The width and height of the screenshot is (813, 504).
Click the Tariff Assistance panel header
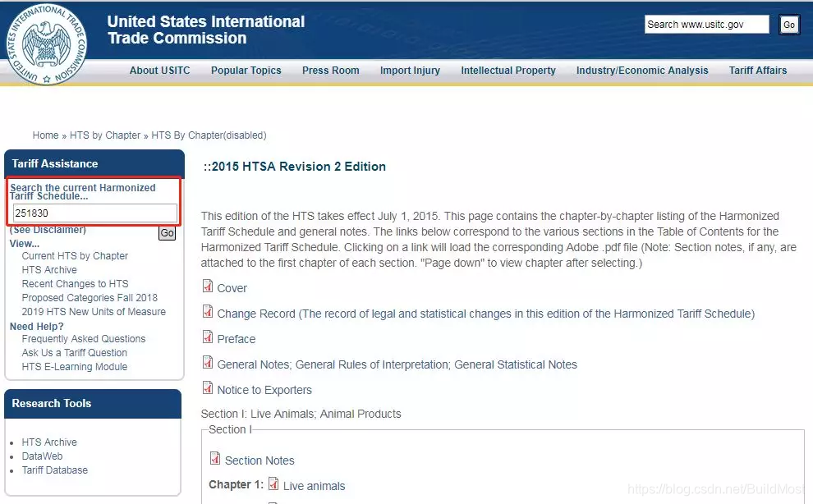tap(94, 164)
